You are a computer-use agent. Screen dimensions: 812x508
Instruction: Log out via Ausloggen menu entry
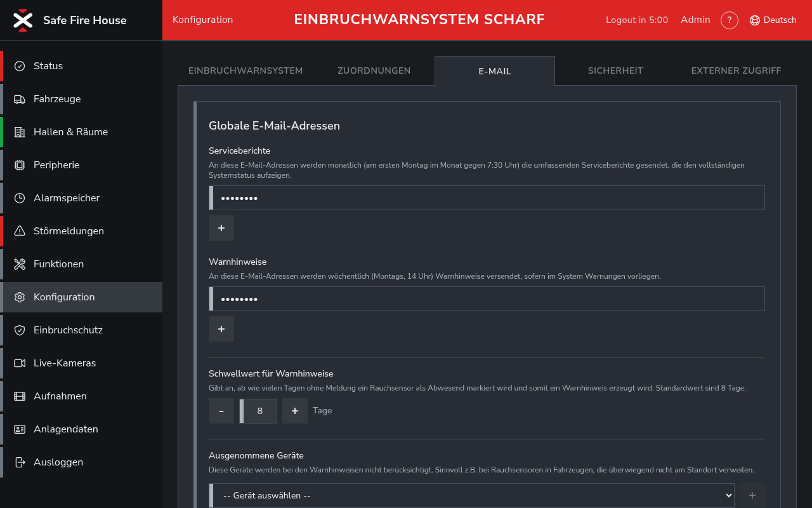[x=81, y=462]
